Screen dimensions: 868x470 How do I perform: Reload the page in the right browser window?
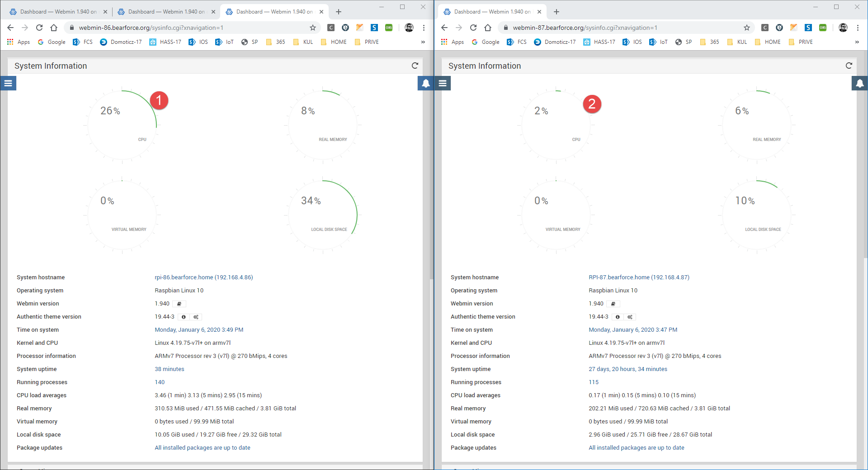[473, 28]
